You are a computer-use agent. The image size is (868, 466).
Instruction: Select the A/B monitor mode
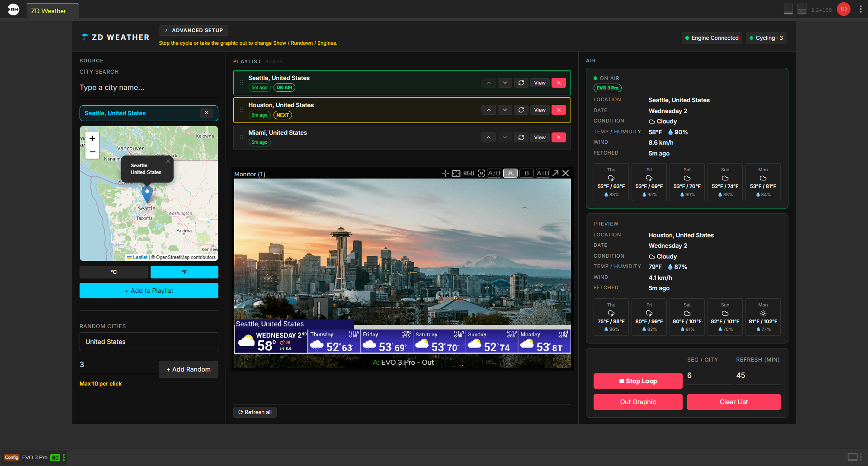494,173
